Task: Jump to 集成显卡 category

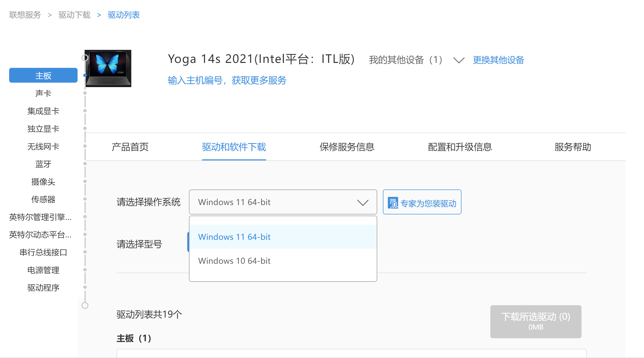Action: point(43,111)
